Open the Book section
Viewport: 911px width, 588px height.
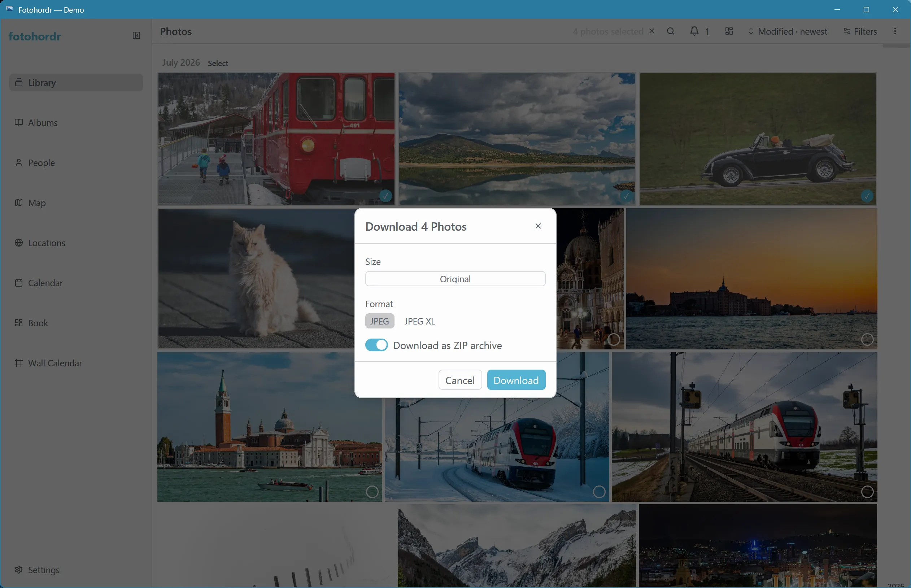click(x=77, y=323)
